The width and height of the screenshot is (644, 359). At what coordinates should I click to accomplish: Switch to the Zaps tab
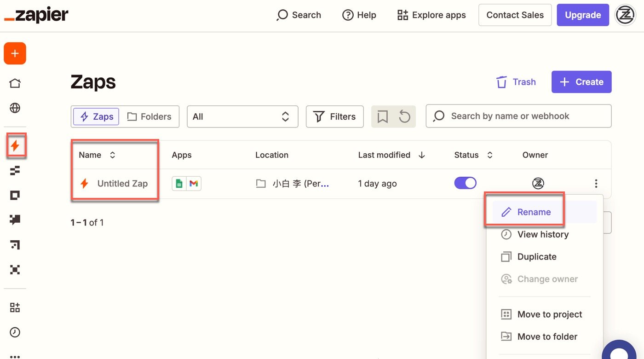[96, 117]
